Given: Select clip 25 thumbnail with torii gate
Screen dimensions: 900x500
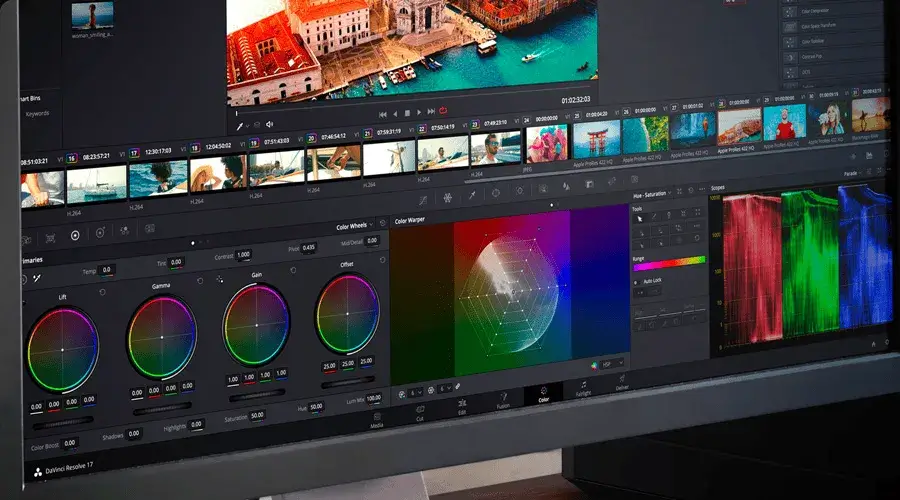Looking at the screenshot, I should pos(596,138).
